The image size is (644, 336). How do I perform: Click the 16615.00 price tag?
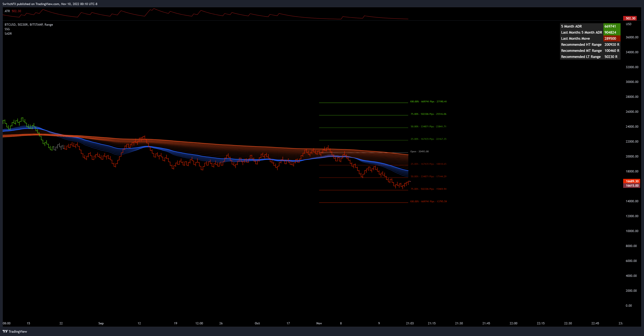coord(632,186)
